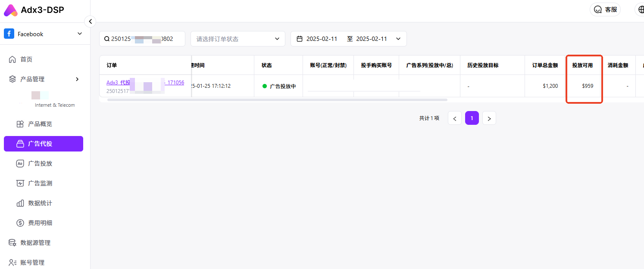Go to 广告投放 page
Viewport: 644px width, 269px height.
pyautogui.click(x=40, y=164)
